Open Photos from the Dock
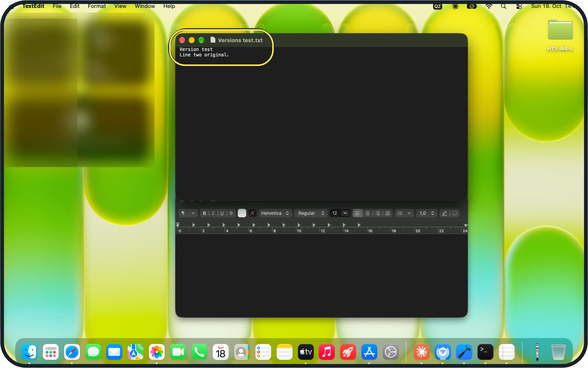Screen dimensions: 588x368 point(157,352)
